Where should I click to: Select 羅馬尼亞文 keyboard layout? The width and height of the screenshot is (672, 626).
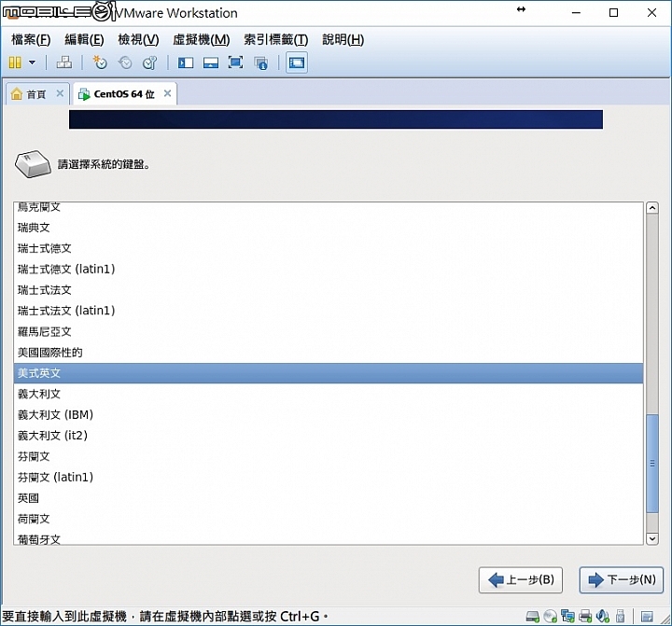click(x=329, y=331)
